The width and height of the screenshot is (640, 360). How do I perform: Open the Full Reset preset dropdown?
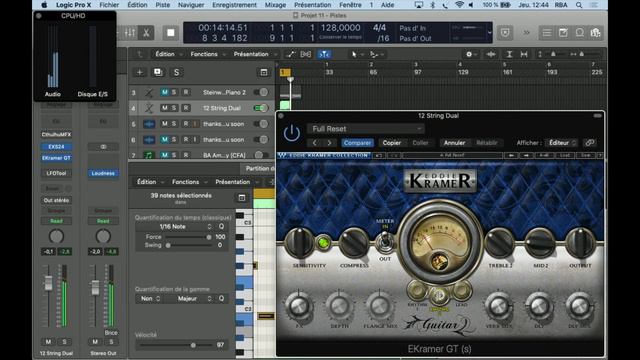(366, 129)
